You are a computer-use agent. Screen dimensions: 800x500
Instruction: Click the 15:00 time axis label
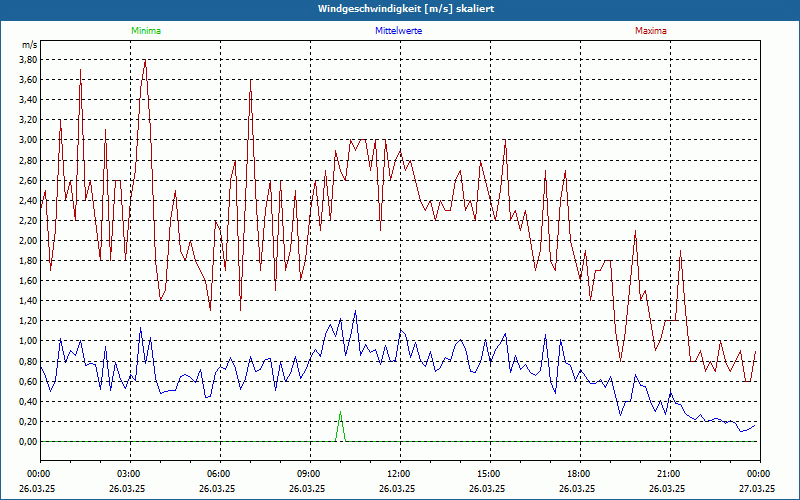(487, 474)
